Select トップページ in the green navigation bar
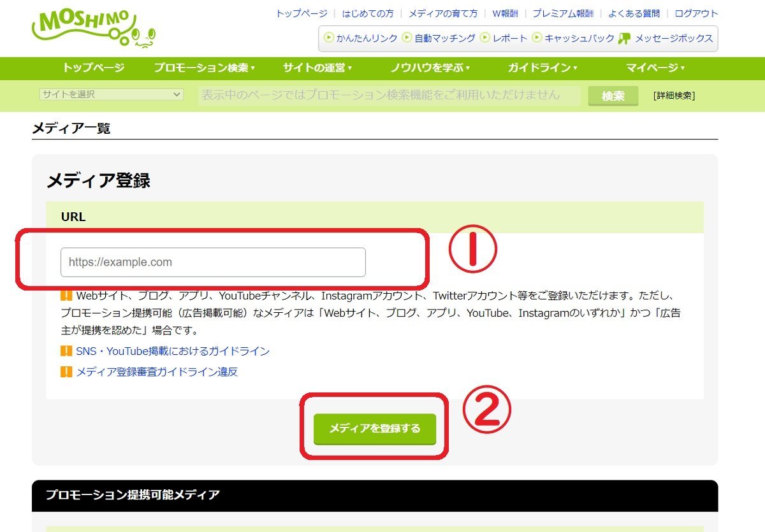Screen dimensions: 765x532 point(94,68)
